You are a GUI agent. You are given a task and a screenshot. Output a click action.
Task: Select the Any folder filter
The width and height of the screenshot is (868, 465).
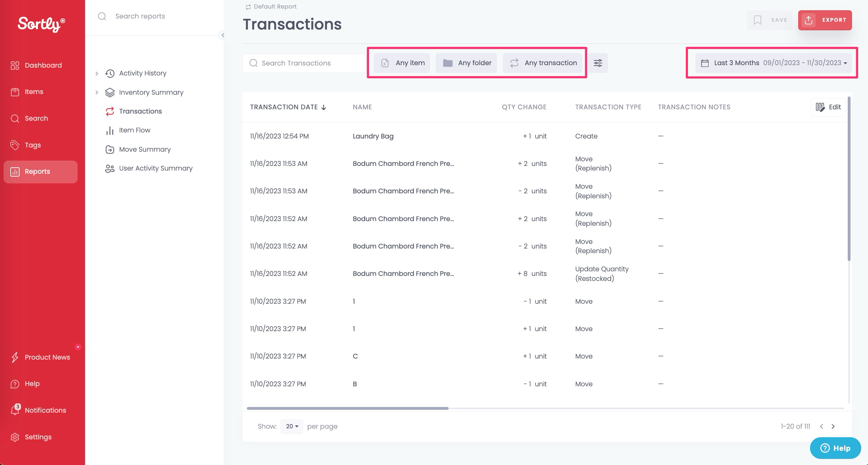tap(466, 63)
